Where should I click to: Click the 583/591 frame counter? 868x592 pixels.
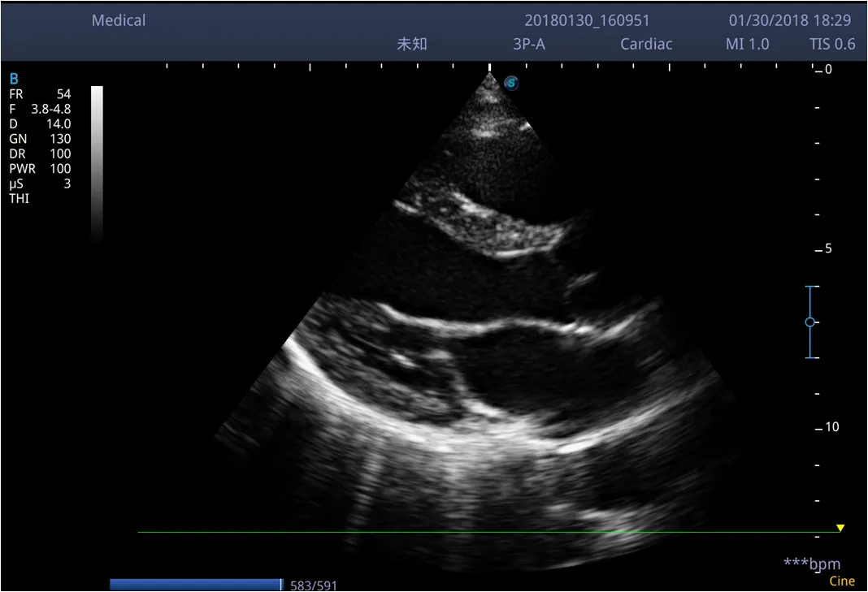[x=313, y=586]
